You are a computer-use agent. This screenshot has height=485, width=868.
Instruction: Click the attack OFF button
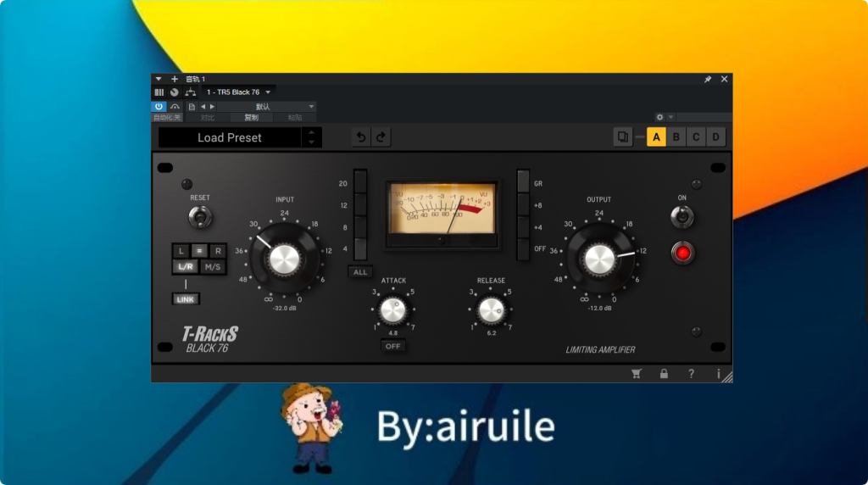coord(393,346)
